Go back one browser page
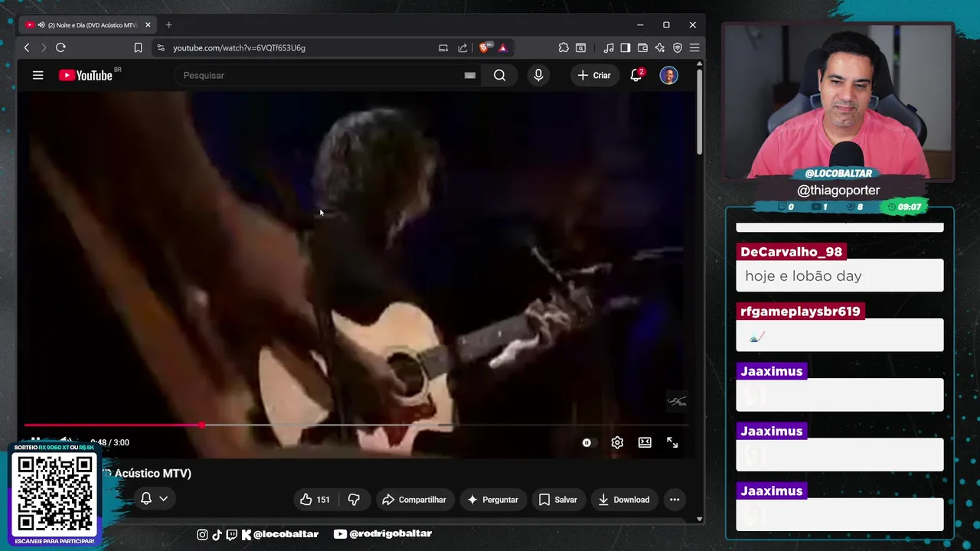980x551 pixels. click(27, 47)
